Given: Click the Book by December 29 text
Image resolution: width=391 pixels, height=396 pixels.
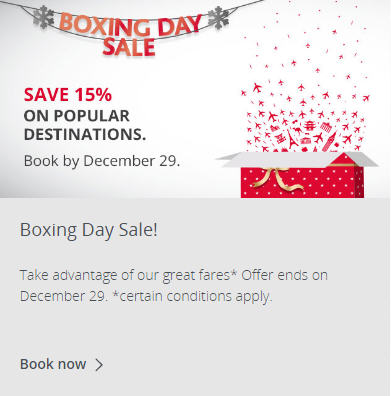Looking at the screenshot, I should (x=102, y=161).
